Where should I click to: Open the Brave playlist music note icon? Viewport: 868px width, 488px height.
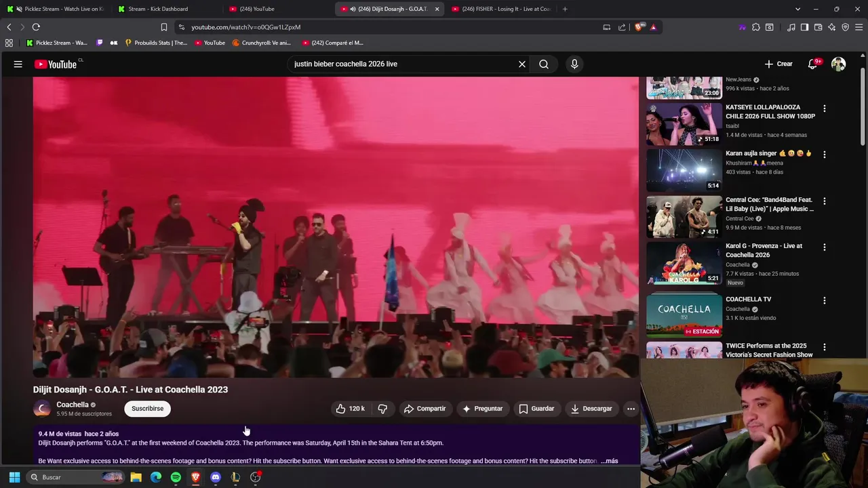[791, 27]
